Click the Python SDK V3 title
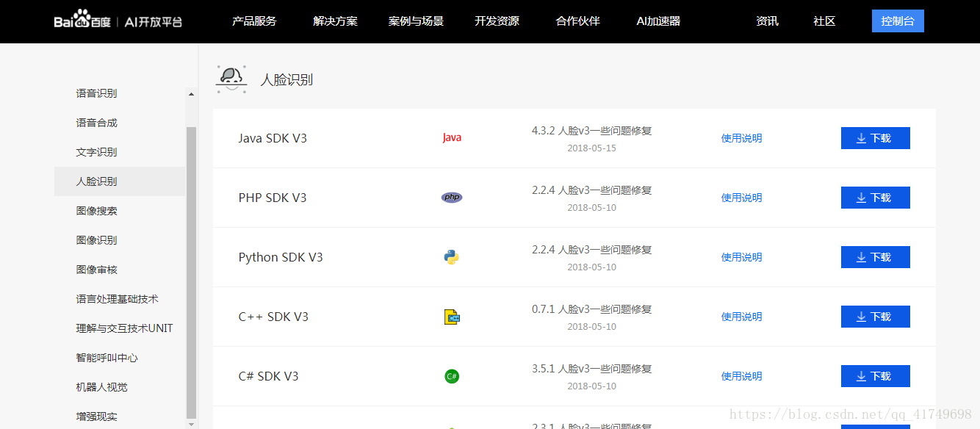980x429 pixels. [281, 257]
